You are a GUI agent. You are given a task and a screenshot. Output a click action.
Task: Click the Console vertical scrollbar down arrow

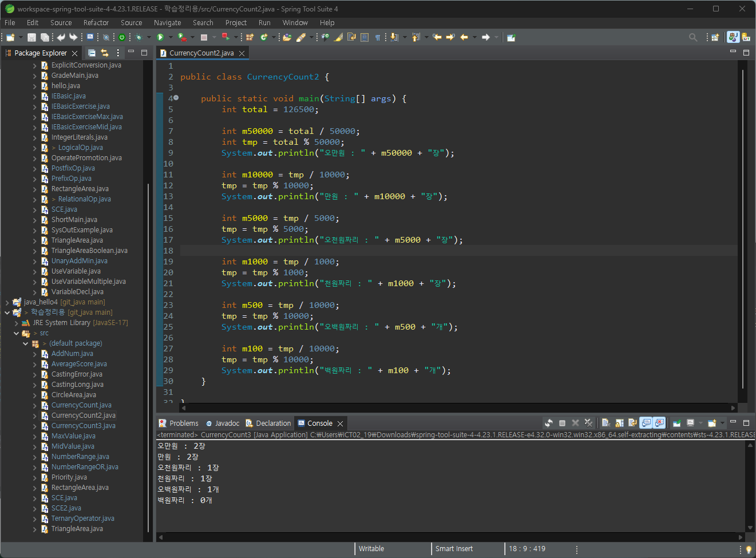point(750,528)
